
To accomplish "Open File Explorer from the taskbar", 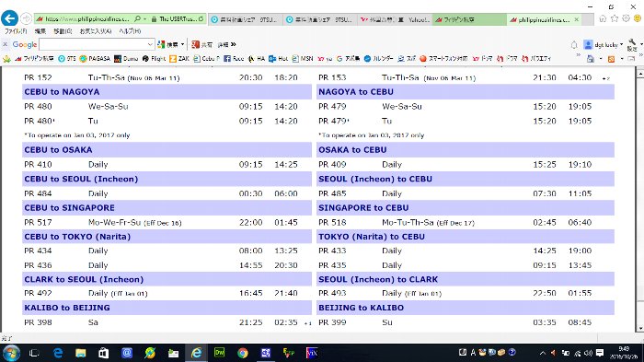I will point(81,353).
